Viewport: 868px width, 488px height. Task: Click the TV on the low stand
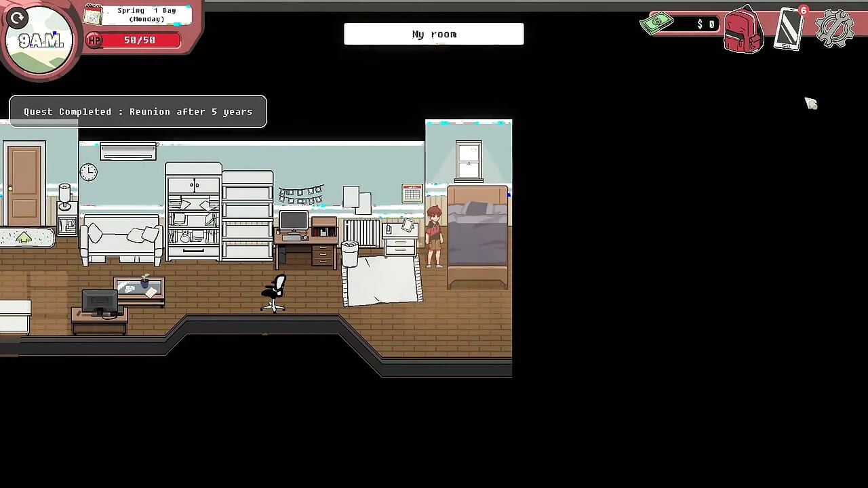(x=100, y=302)
